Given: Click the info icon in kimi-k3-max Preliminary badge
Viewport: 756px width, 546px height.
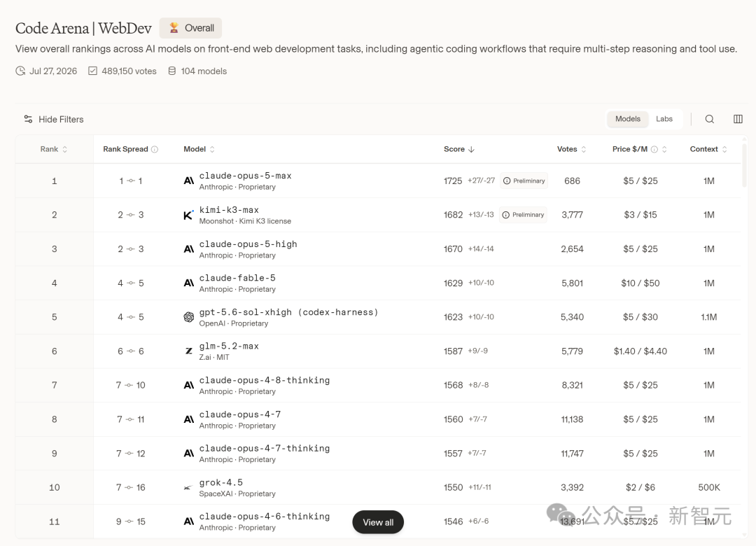Looking at the screenshot, I should (x=506, y=215).
